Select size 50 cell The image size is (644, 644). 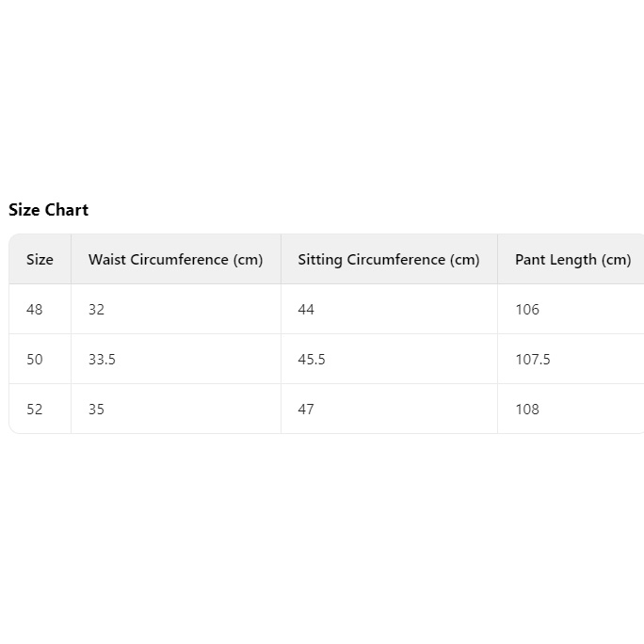pos(40,359)
